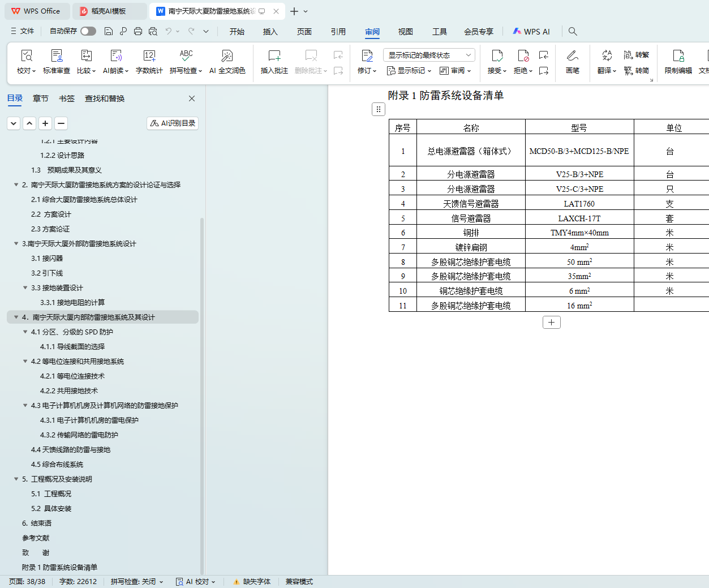Click the 插入批注 insert comment icon
The height and width of the screenshot is (588, 709).
[x=274, y=56]
